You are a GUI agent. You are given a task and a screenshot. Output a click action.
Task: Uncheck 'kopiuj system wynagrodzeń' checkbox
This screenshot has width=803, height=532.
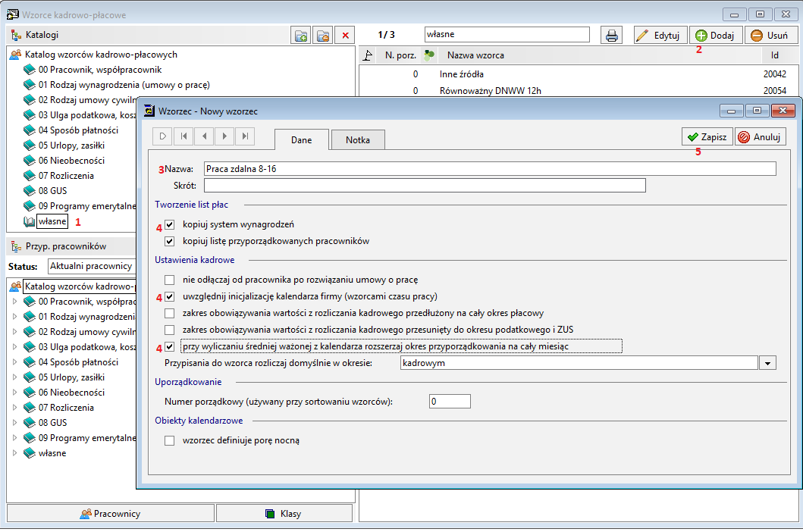tap(170, 224)
